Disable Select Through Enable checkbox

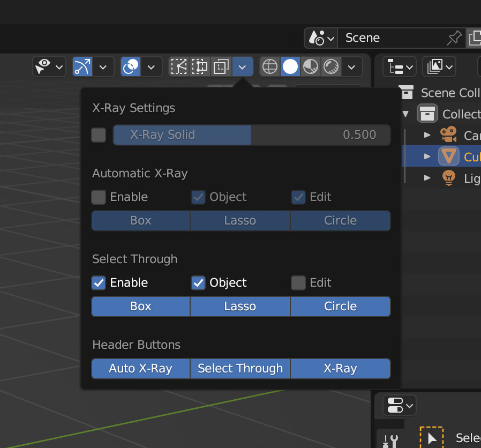(99, 283)
